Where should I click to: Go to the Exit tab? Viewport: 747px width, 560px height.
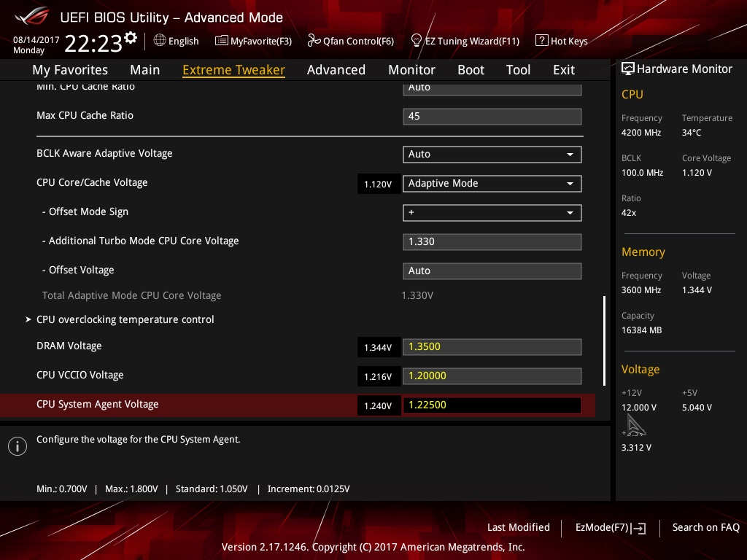click(564, 70)
